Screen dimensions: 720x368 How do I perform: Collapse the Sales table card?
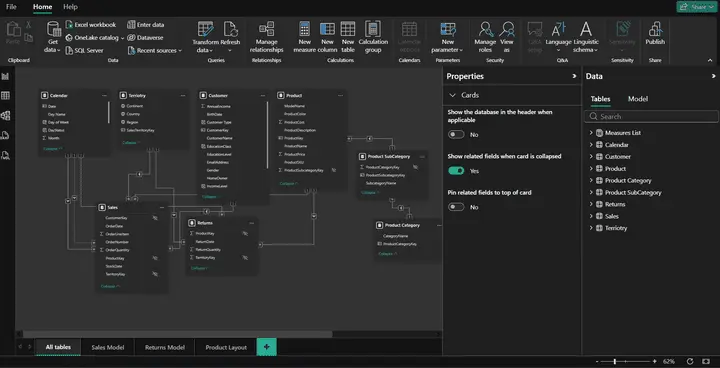[x=110, y=286]
